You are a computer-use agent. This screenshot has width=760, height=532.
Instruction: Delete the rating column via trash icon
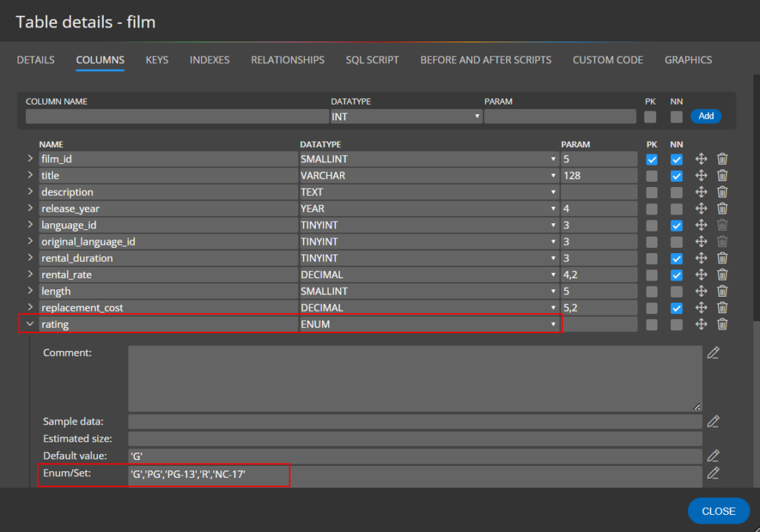pos(722,324)
